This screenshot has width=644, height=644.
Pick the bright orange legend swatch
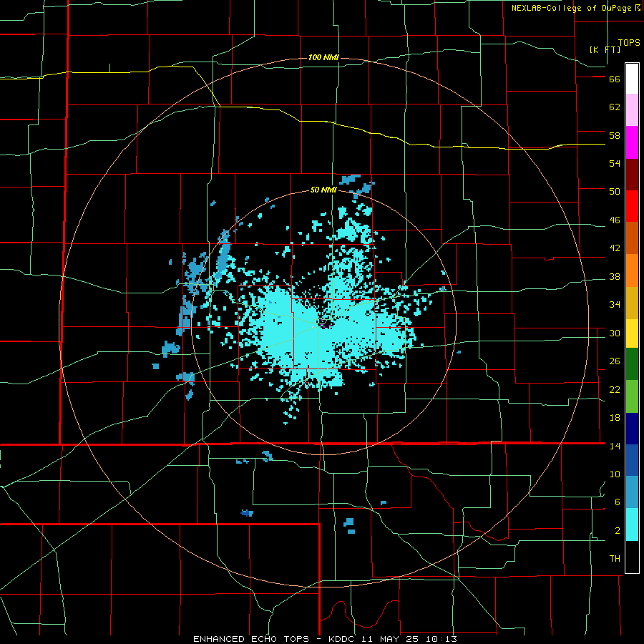(632, 270)
